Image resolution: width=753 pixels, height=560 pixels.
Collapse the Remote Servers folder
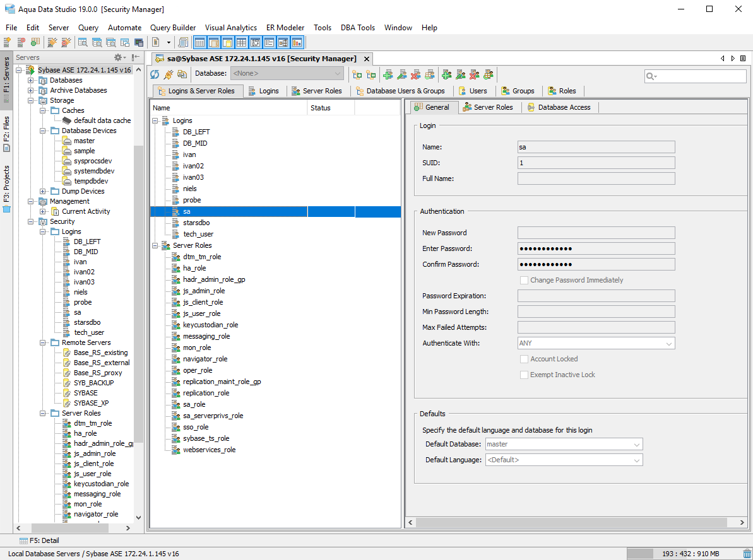43,342
